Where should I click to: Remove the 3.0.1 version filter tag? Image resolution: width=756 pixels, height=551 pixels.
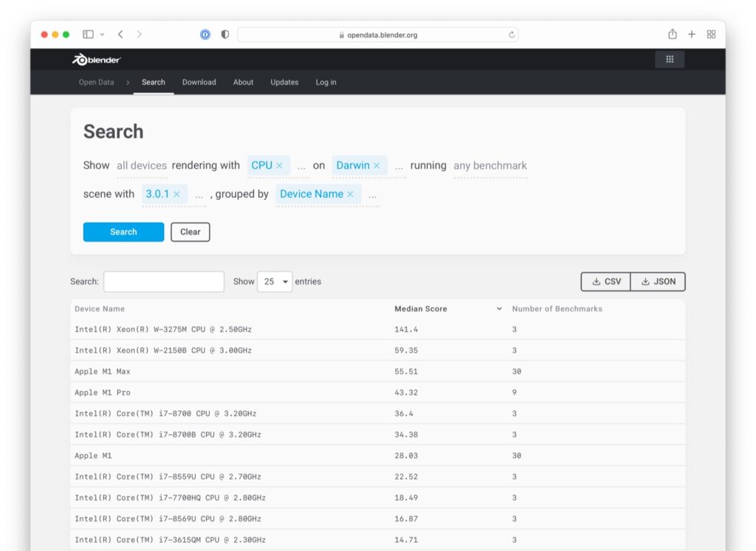pos(176,194)
